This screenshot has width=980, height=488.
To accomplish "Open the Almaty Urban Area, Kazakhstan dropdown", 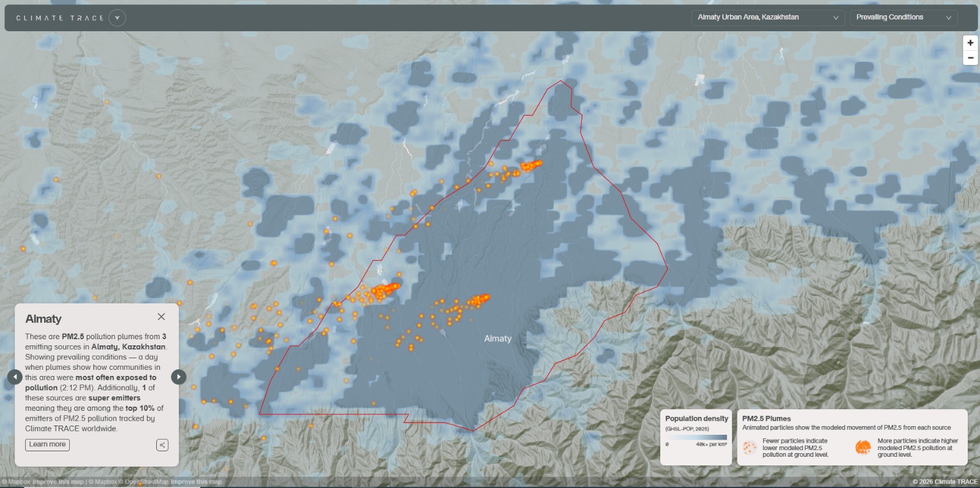I will tap(768, 18).
